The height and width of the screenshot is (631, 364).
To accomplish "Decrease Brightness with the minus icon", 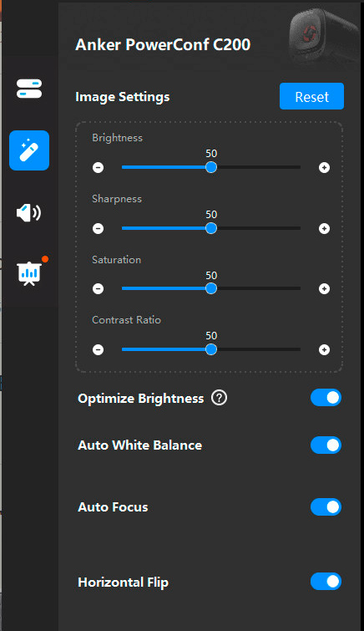I will (99, 167).
